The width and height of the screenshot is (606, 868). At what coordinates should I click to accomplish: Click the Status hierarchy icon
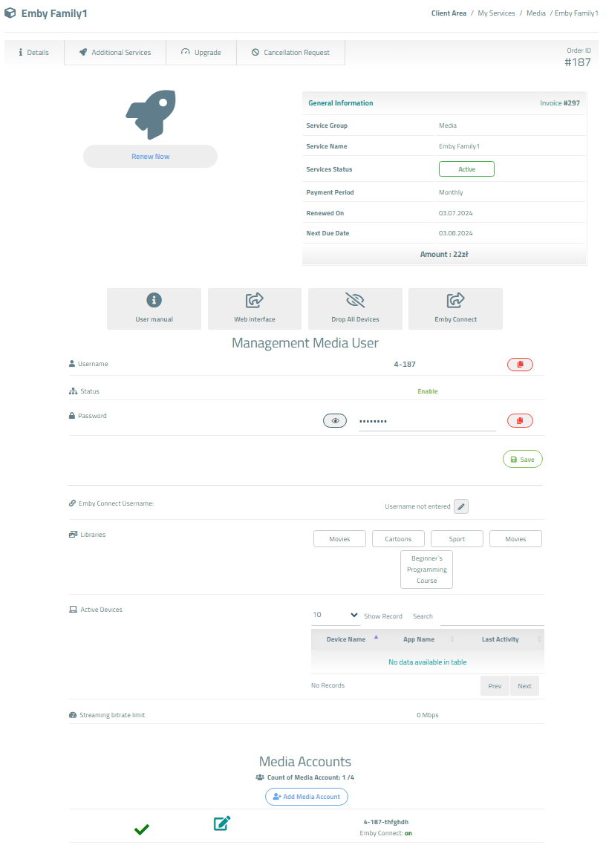click(73, 391)
